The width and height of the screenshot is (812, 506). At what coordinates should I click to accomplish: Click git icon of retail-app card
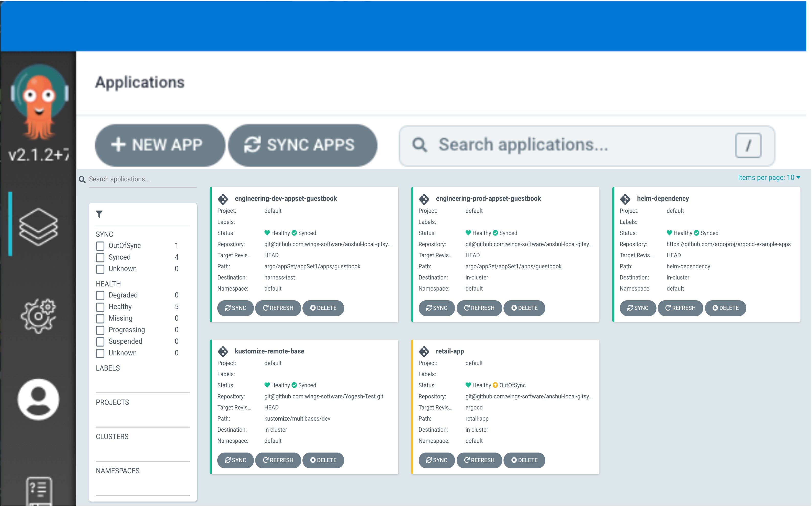pos(424,351)
